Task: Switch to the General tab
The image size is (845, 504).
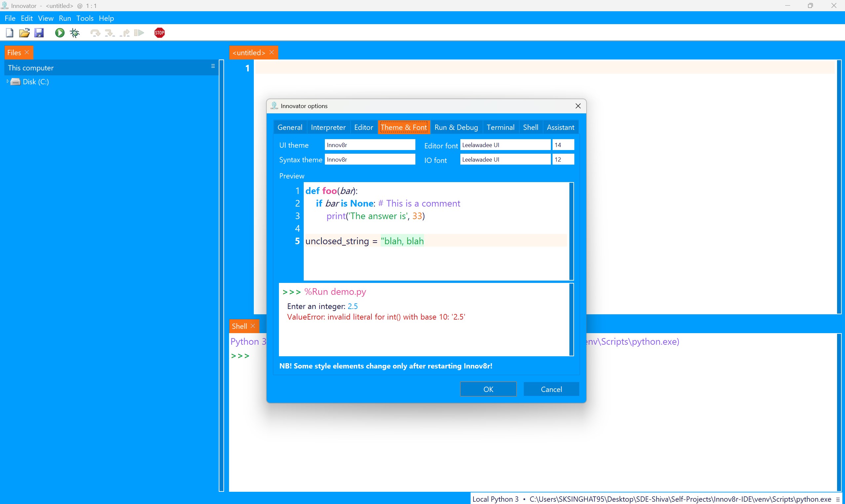Action: point(290,127)
